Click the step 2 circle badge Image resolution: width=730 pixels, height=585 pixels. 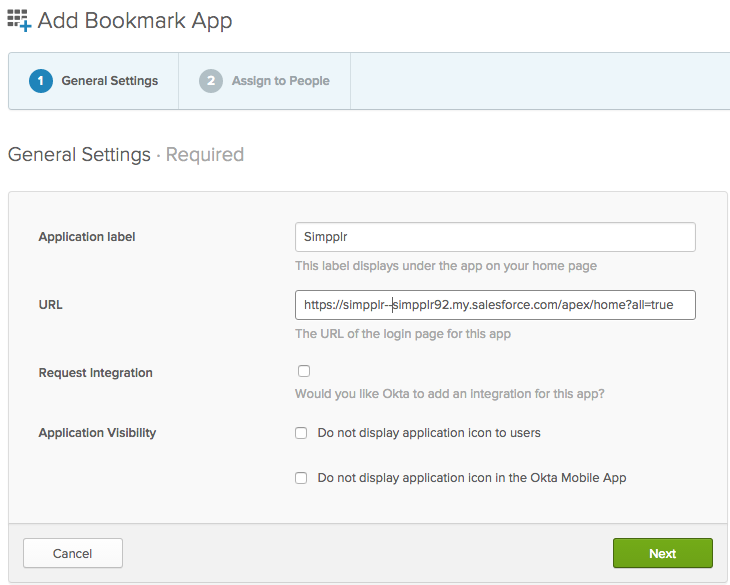(x=211, y=81)
